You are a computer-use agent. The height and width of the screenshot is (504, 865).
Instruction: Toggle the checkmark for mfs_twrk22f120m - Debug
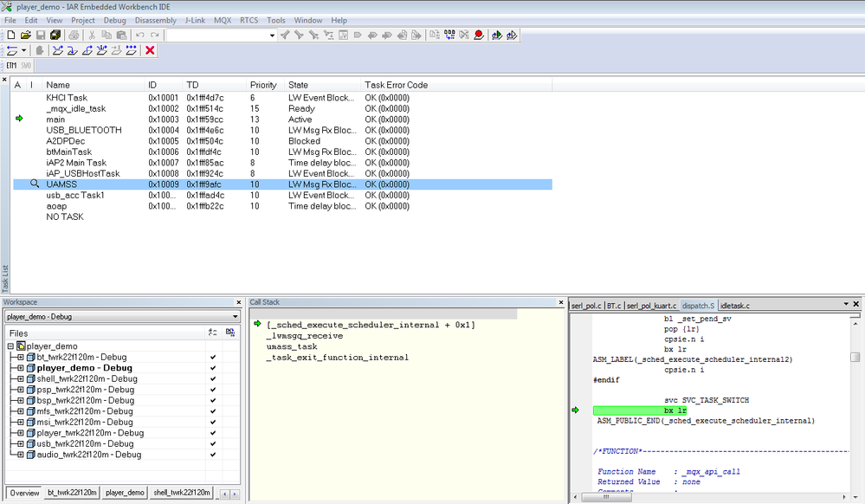(213, 411)
